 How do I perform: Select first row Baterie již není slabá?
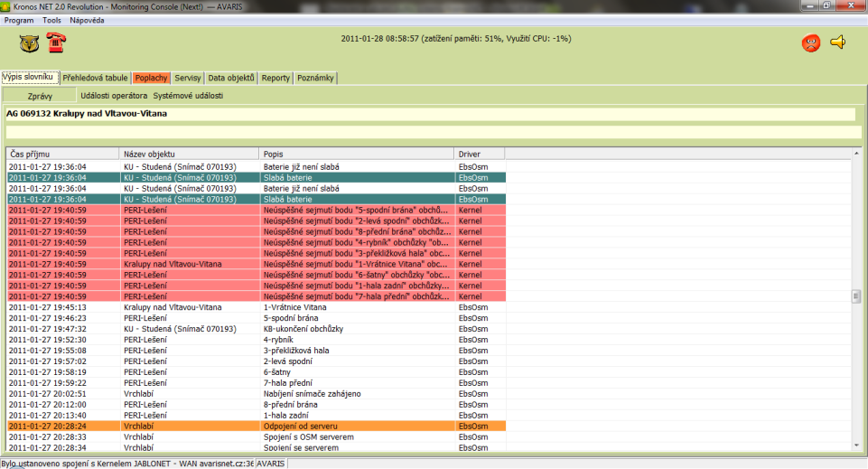(257, 166)
